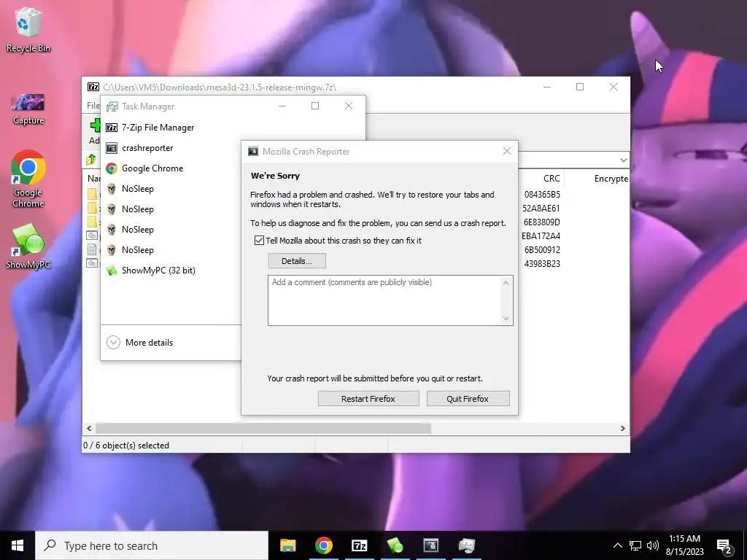Expand More details in Task Manager
Viewport: 747px width, 560px height.
(140, 343)
